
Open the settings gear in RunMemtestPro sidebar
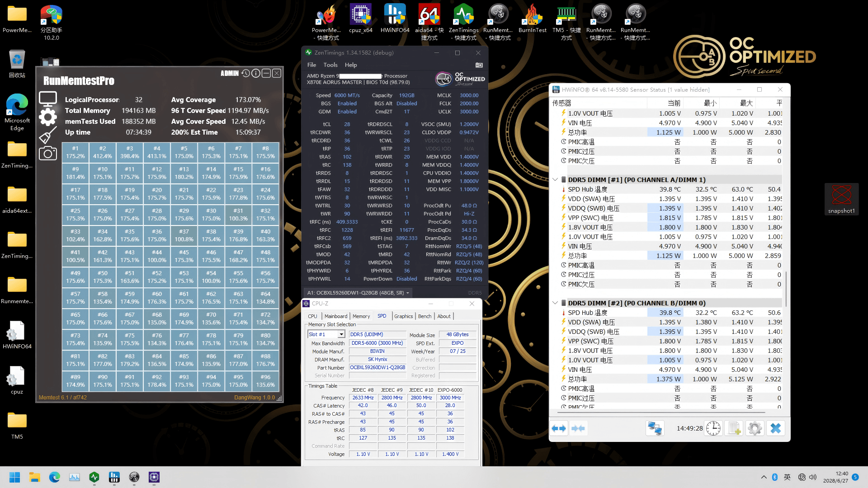pos(48,117)
